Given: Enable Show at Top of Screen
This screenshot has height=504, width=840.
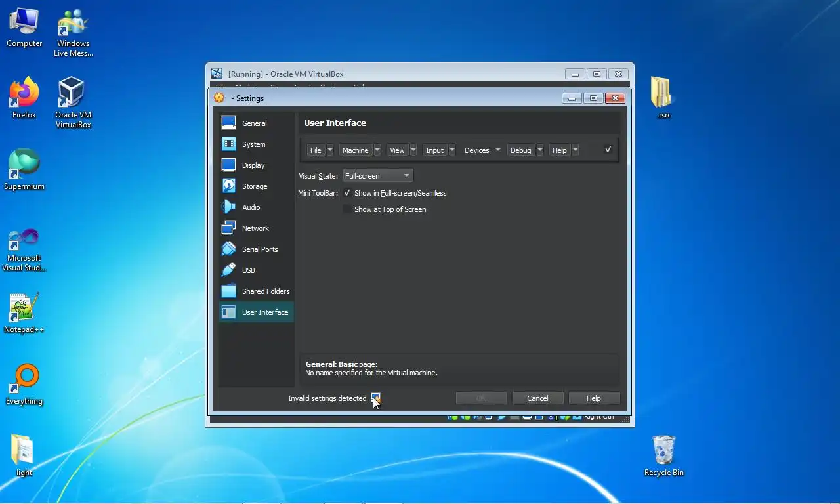Looking at the screenshot, I should 347,209.
